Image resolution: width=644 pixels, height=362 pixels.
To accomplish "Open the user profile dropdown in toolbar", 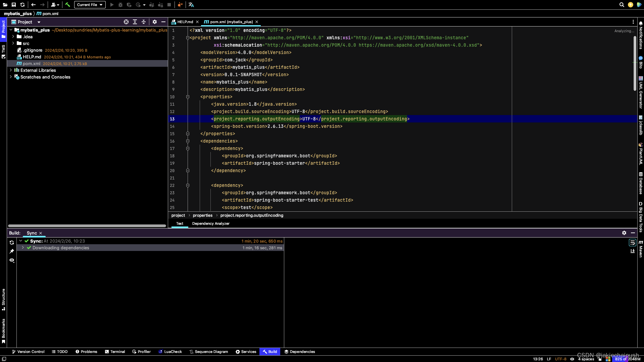I will pos(55,5).
